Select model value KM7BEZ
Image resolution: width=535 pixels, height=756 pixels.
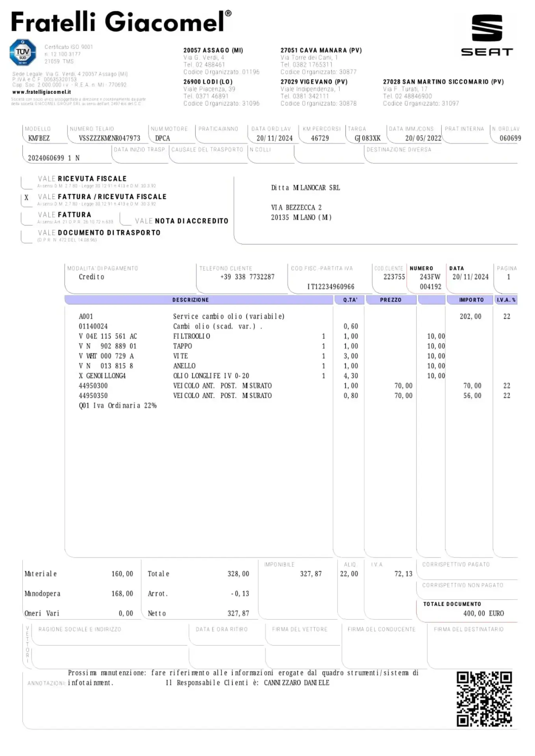(39, 138)
